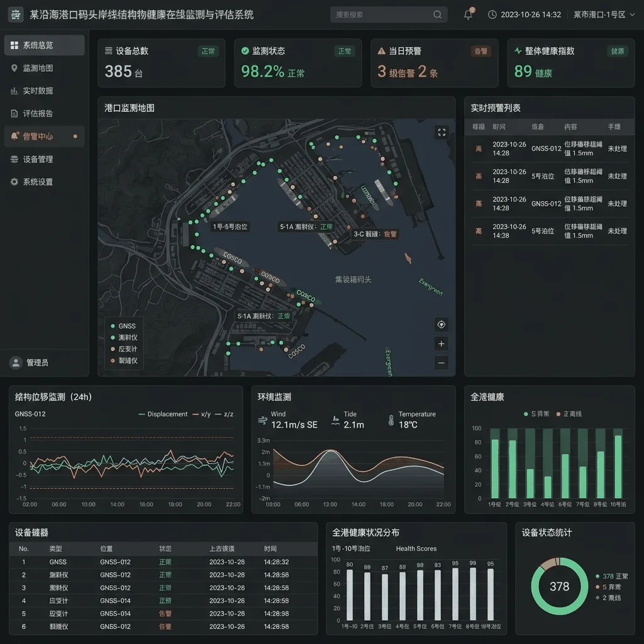
Task: Click the 设备总数 card icon
Action: (108, 51)
